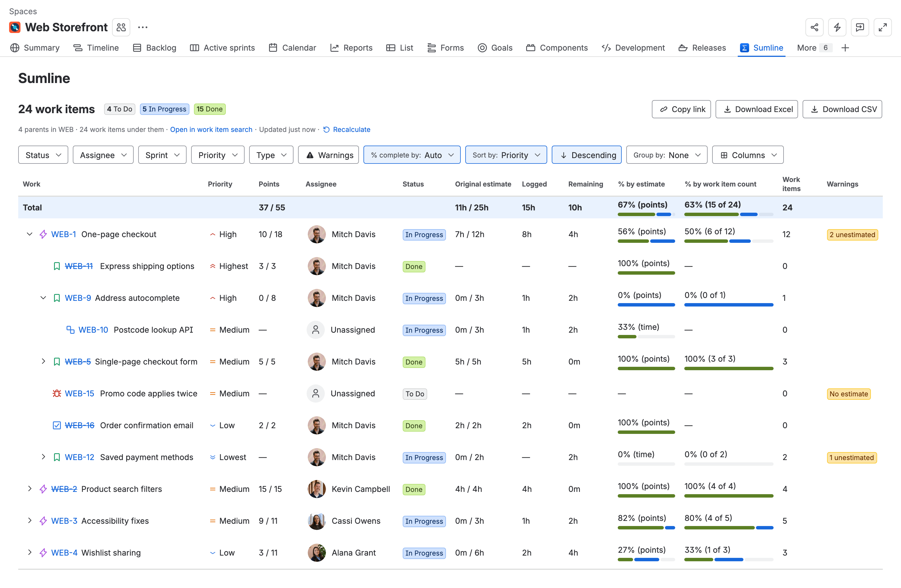The image size is (901, 588).
Task: Click Kevin Campbell's avatar
Action: point(317,489)
